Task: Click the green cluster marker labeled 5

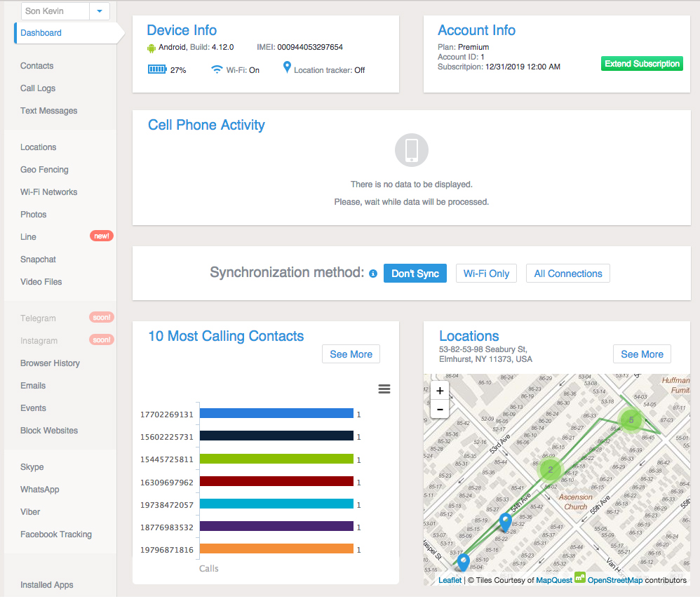Action: tap(631, 420)
